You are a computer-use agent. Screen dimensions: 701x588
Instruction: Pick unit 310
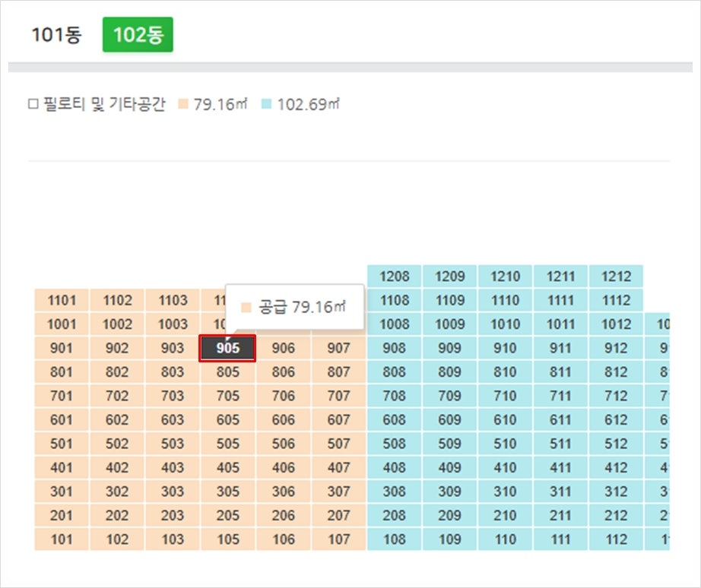505,492
